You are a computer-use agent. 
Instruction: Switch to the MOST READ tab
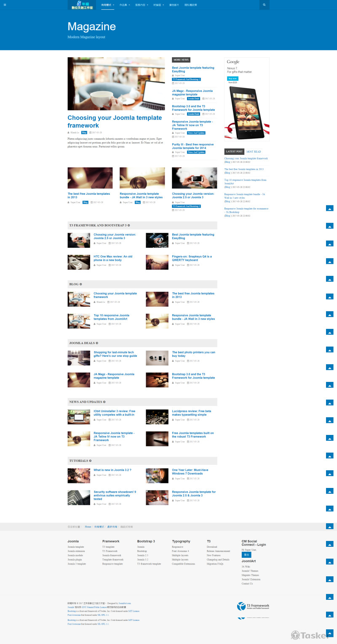coord(254,152)
